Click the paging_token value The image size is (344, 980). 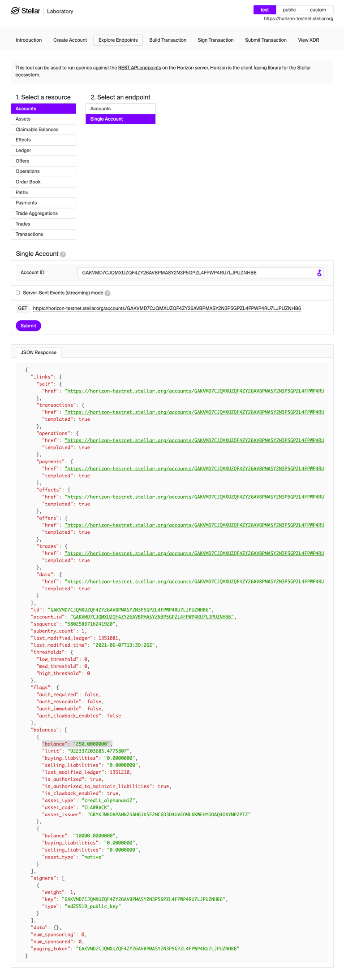158,949
